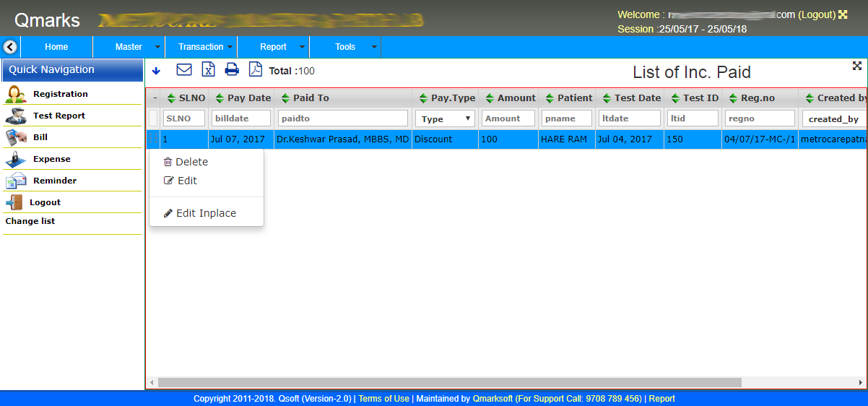
Task: Open the Terms of Use link
Action: [383, 399]
